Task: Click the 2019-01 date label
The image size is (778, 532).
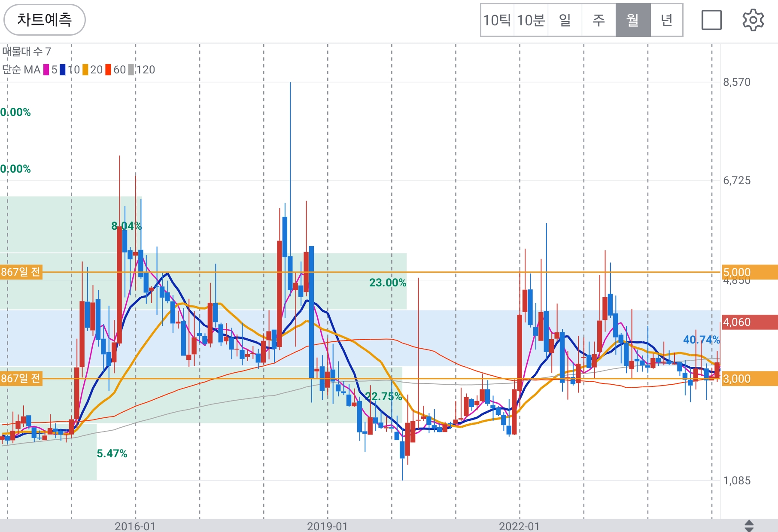Action: (327, 526)
